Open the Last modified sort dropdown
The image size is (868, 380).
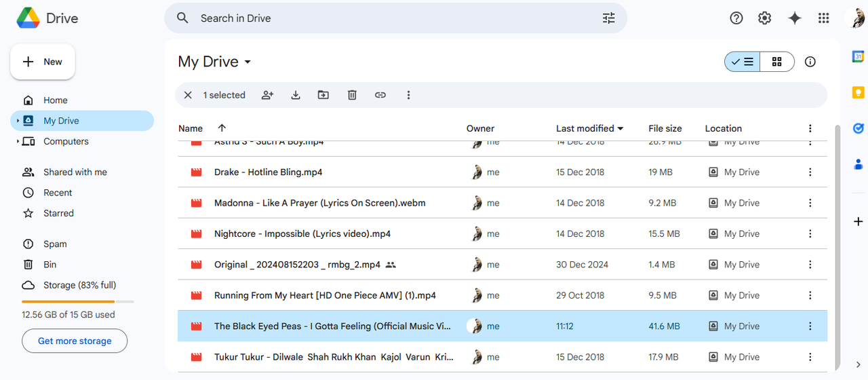click(590, 128)
